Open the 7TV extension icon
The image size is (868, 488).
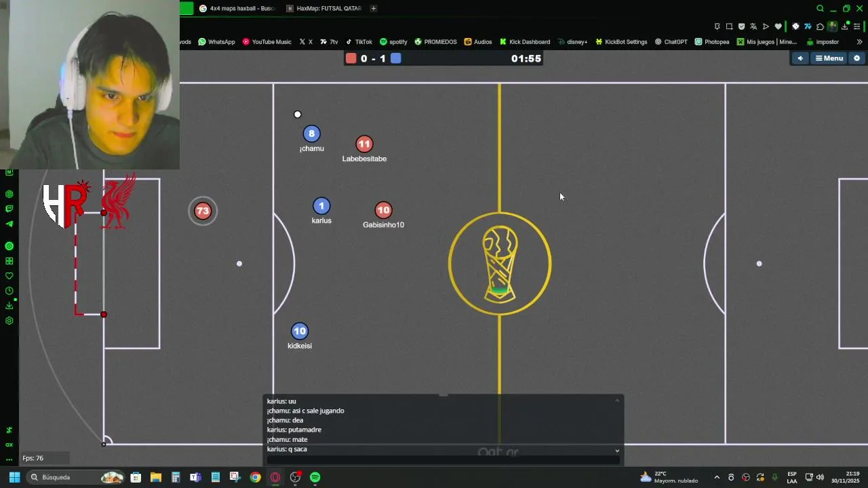808,26
